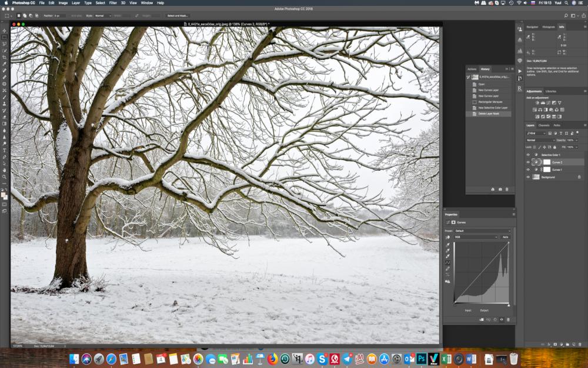Select the Crop tool
The height and width of the screenshot is (368, 588).
pos(5,58)
